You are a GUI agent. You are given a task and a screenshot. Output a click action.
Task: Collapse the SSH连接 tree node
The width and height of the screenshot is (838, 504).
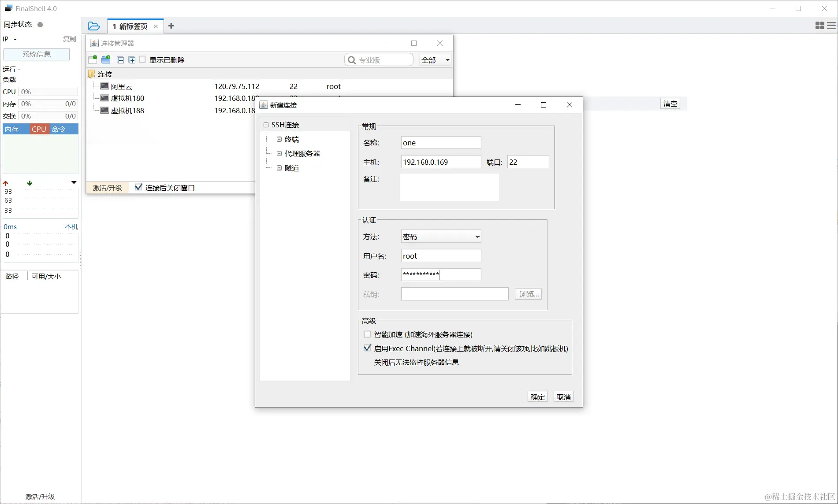266,125
